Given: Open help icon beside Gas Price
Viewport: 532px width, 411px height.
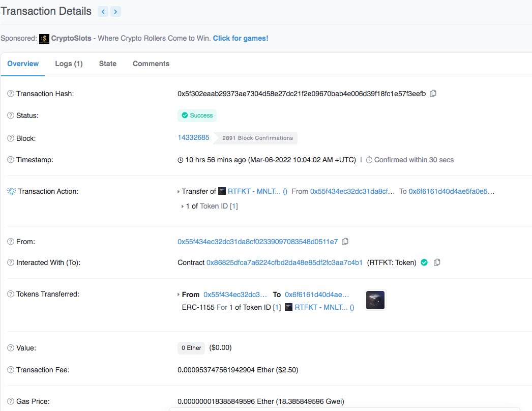Looking at the screenshot, I should click(11, 401).
